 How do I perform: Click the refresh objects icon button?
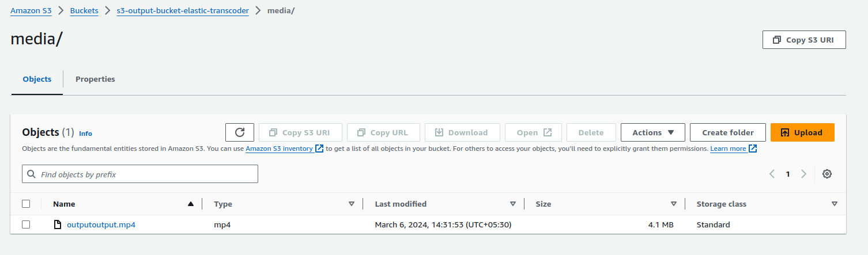pos(240,132)
